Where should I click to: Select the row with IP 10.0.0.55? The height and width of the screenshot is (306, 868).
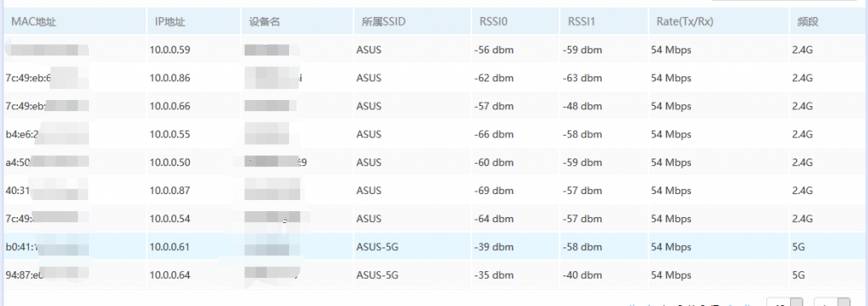click(x=434, y=135)
